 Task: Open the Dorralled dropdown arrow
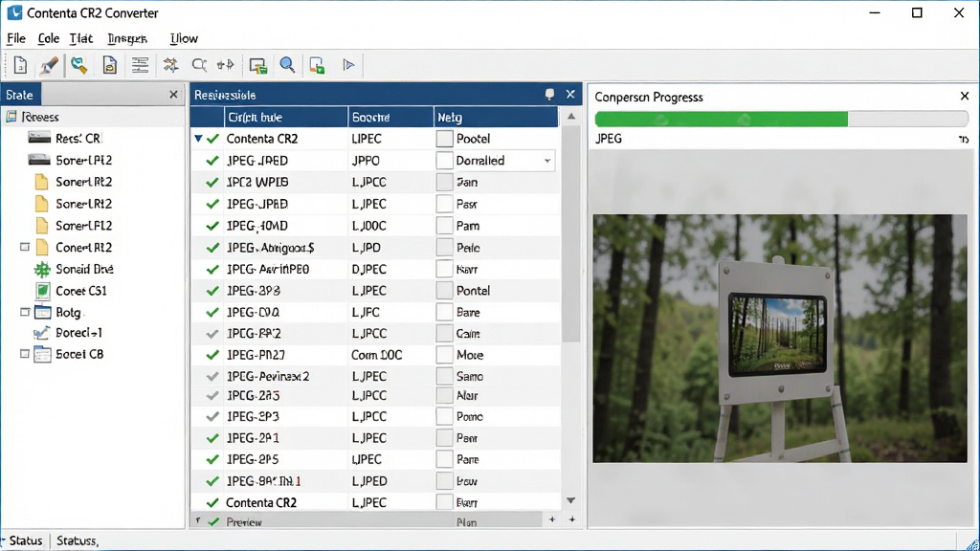(x=547, y=161)
